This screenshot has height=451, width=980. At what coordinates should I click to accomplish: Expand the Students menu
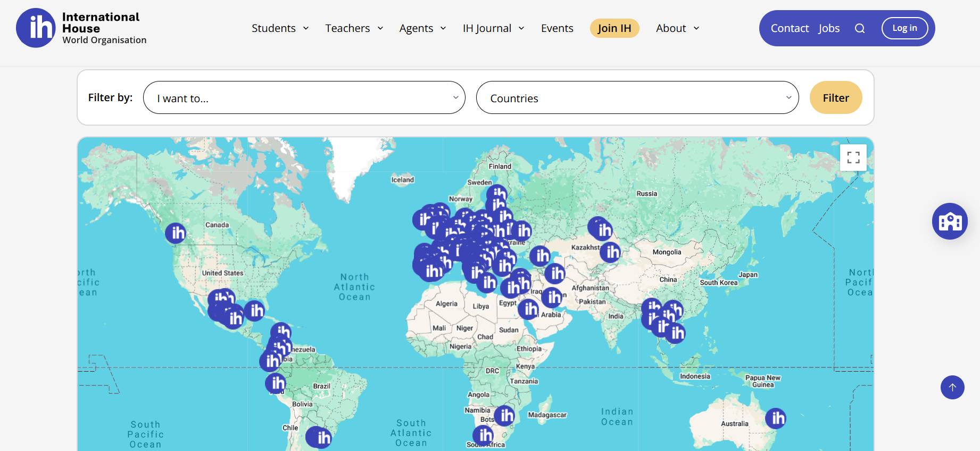(280, 28)
